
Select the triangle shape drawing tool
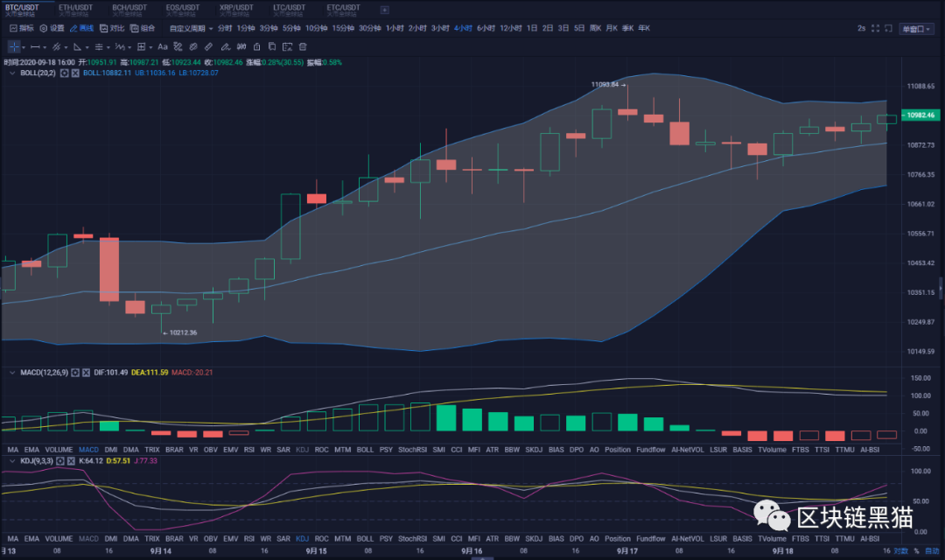tap(77, 47)
